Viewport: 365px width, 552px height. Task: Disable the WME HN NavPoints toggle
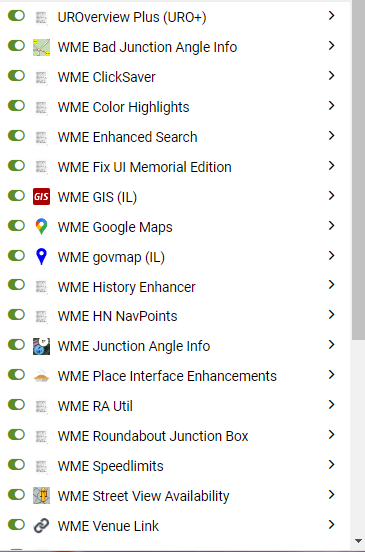pos(16,314)
